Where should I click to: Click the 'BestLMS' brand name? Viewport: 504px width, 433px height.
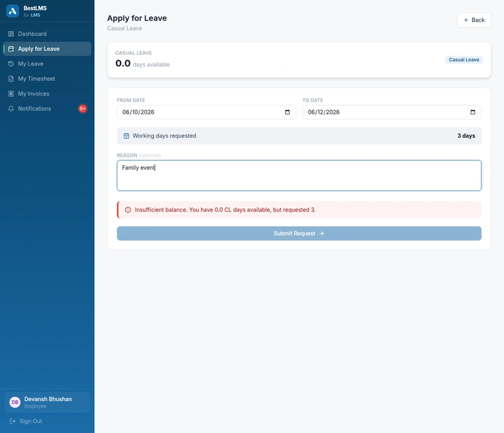point(35,8)
